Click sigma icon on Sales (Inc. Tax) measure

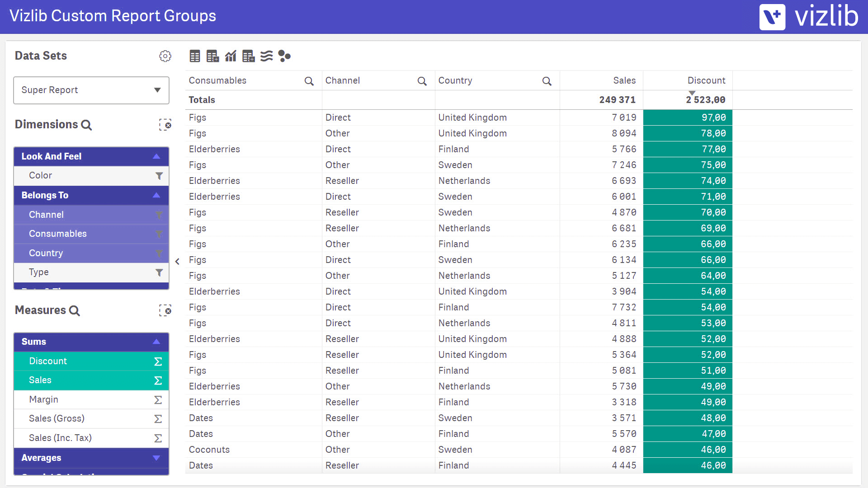coord(158,438)
